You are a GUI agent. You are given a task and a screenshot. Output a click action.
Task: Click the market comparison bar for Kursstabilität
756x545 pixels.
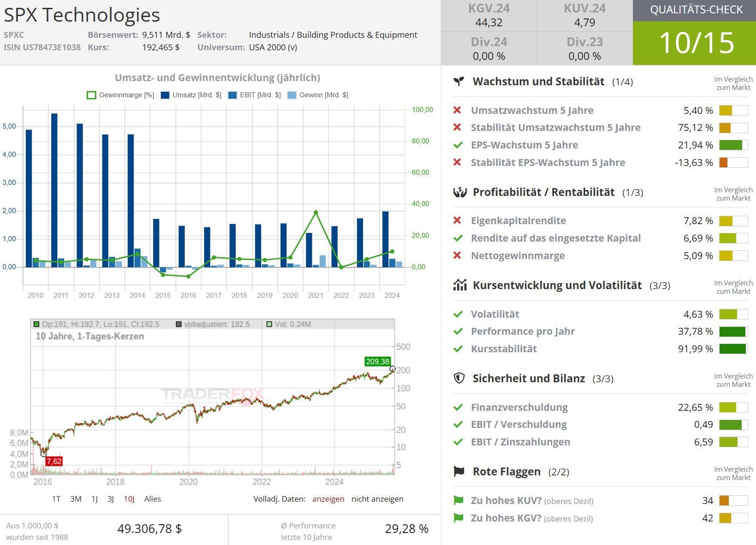pyautogui.click(x=733, y=349)
